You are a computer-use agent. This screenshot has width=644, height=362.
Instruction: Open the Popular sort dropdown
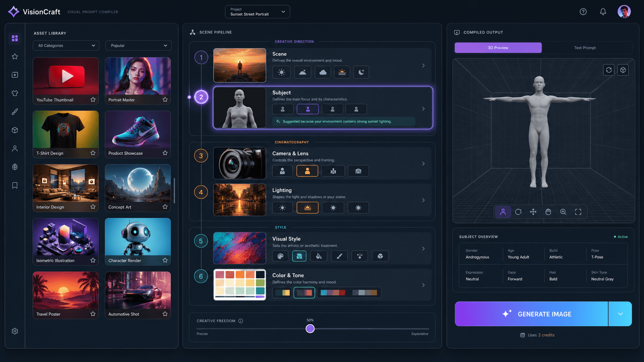(x=138, y=46)
